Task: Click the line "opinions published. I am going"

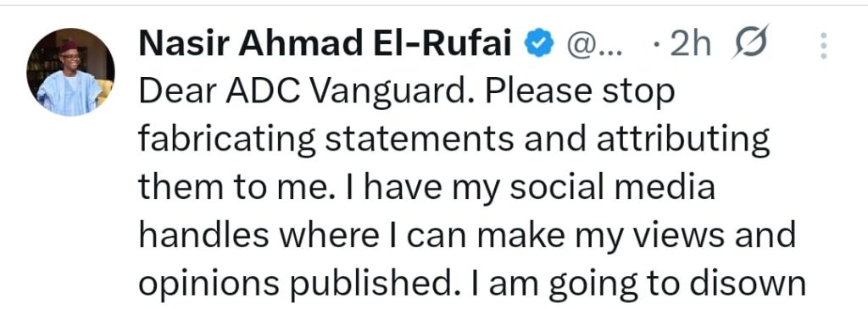Action: pos(471,284)
